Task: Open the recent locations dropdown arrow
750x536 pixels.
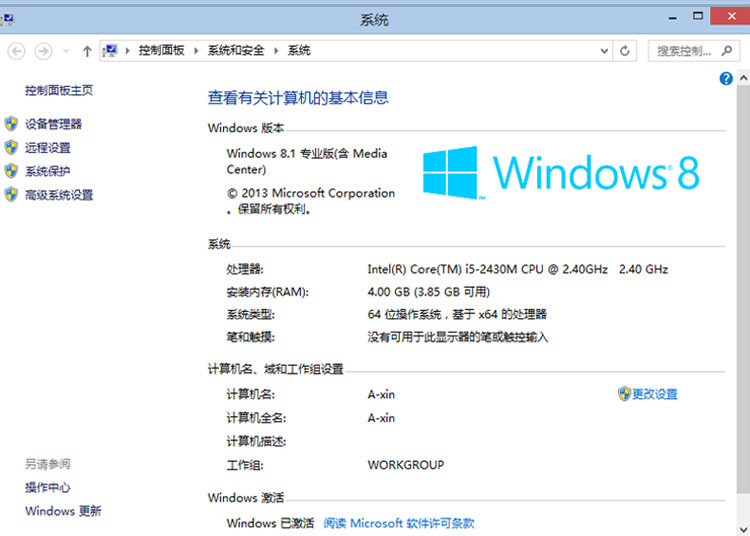Action: pyautogui.click(x=66, y=51)
